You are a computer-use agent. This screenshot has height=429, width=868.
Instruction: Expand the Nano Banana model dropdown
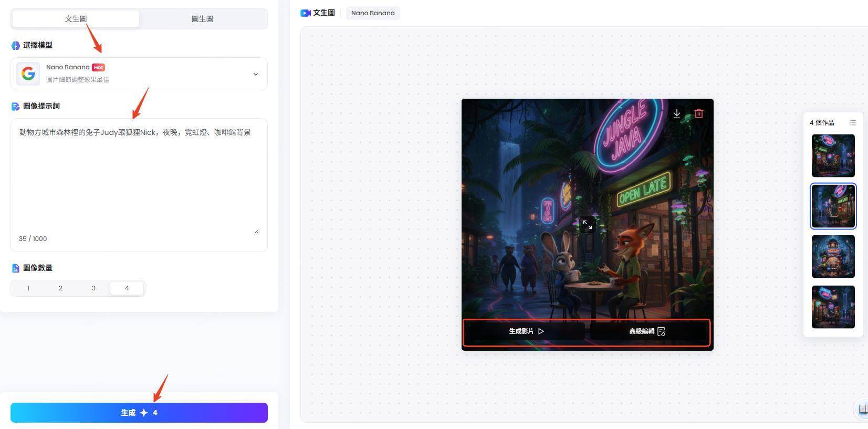coord(256,74)
